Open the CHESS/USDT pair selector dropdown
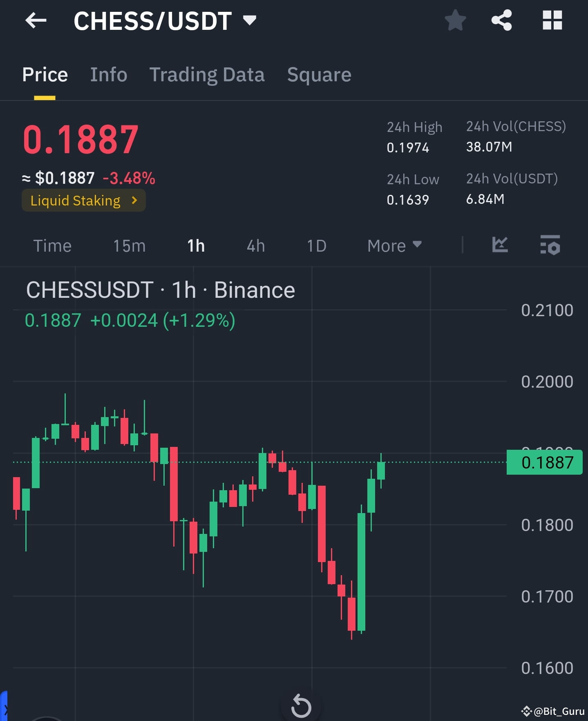The height and width of the screenshot is (721, 588). (249, 19)
